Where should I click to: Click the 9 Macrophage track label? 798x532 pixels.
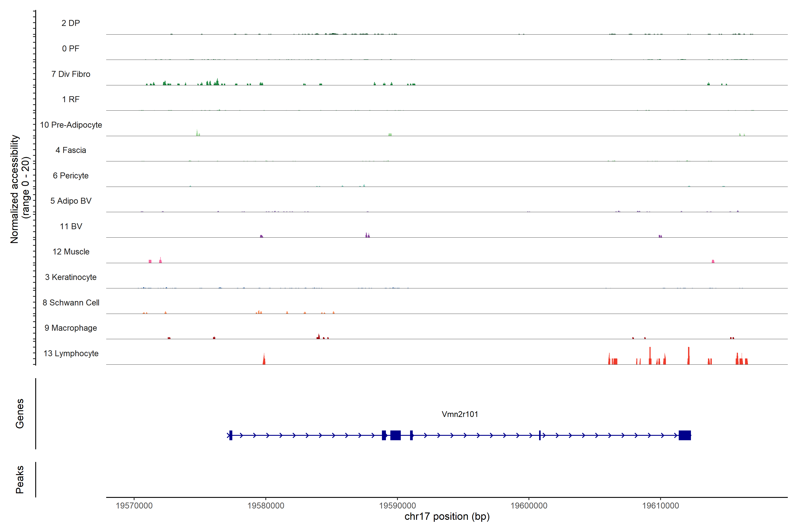click(x=70, y=328)
